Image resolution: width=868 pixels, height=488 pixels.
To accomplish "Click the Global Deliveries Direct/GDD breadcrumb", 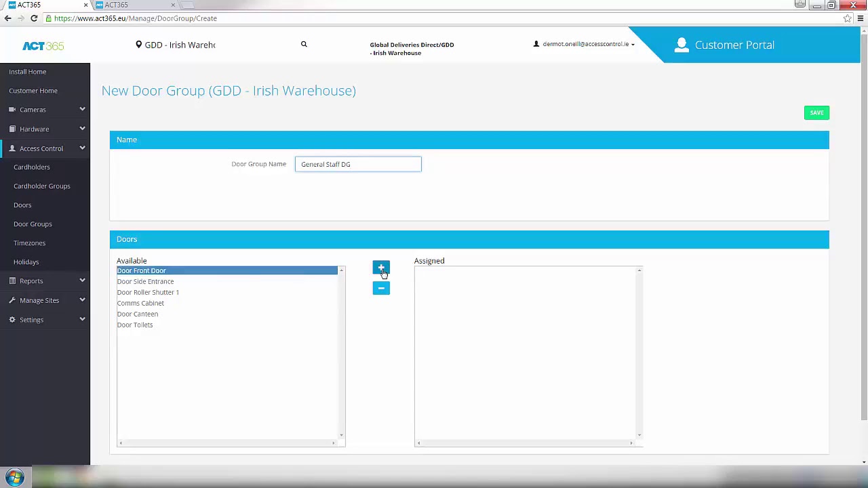I will coord(412,49).
